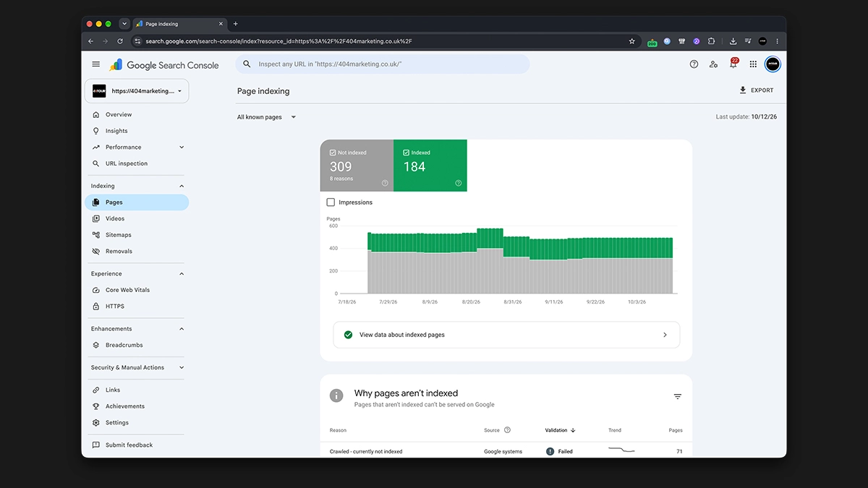Open the Chrome extensions puzzle icon

click(x=712, y=41)
